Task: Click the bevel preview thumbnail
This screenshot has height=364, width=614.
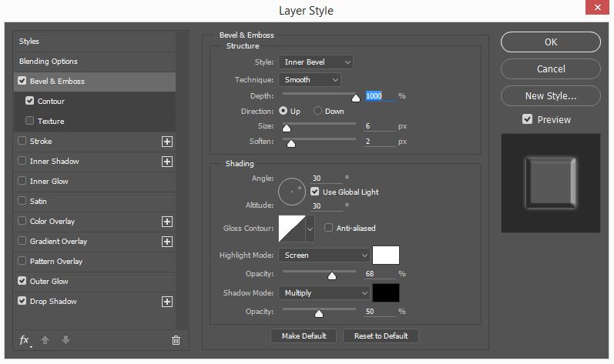Action: [551, 183]
